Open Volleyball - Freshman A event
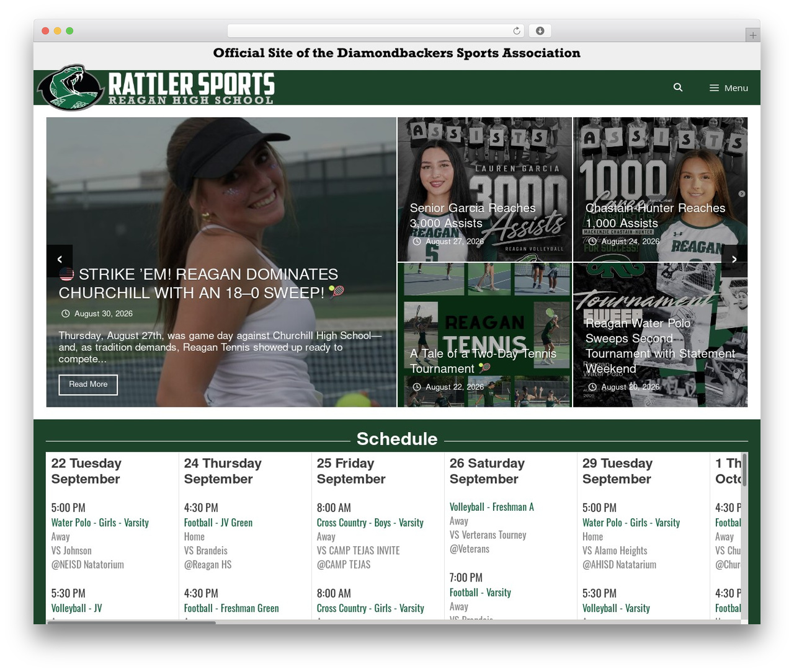794x672 pixels. click(492, 507)
